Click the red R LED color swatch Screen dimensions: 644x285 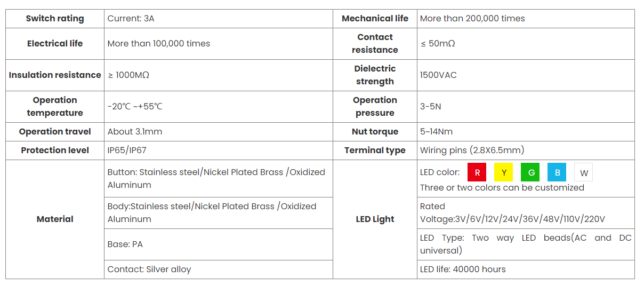point(477,172)
